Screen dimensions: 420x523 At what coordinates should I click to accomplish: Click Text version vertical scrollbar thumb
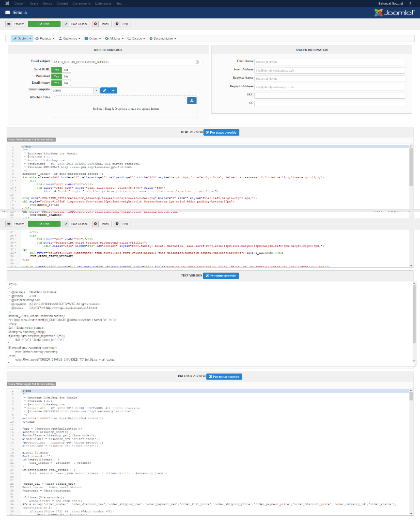[414, 314]
